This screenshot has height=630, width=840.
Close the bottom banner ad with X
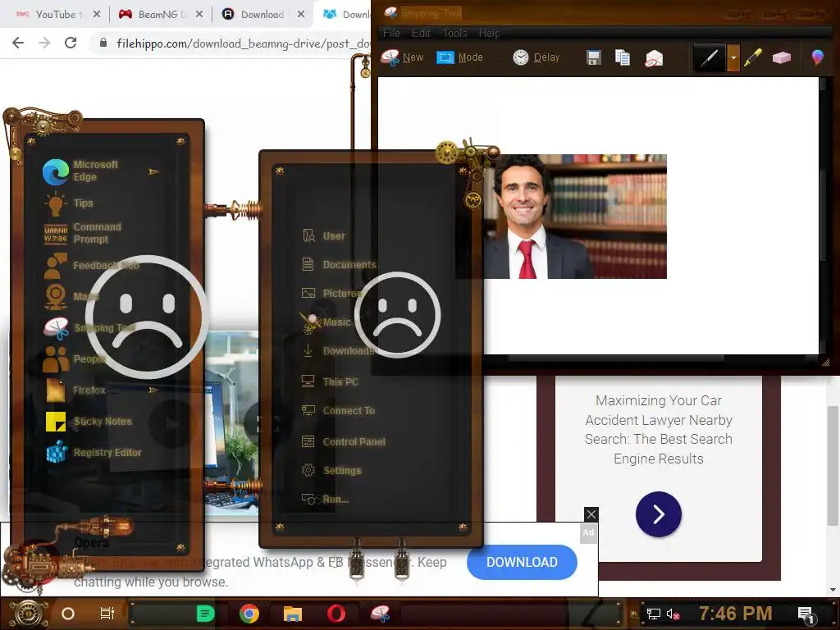(591, 514)
